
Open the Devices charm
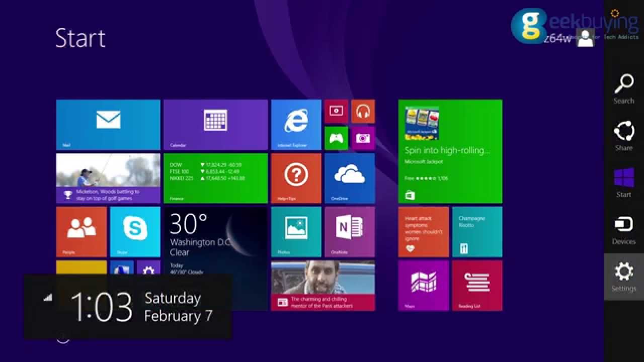coord(624,230)
